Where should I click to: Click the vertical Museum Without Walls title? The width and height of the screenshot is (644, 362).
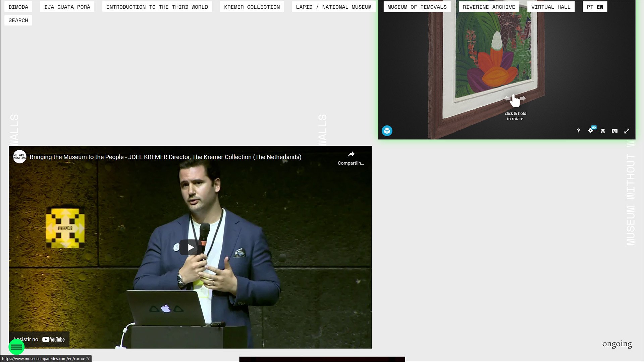631,193
